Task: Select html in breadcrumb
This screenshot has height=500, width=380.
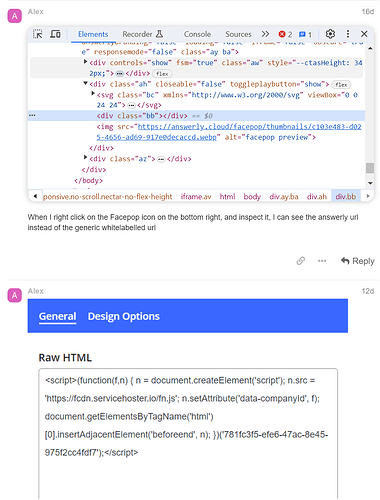Action: pos(227,197)
